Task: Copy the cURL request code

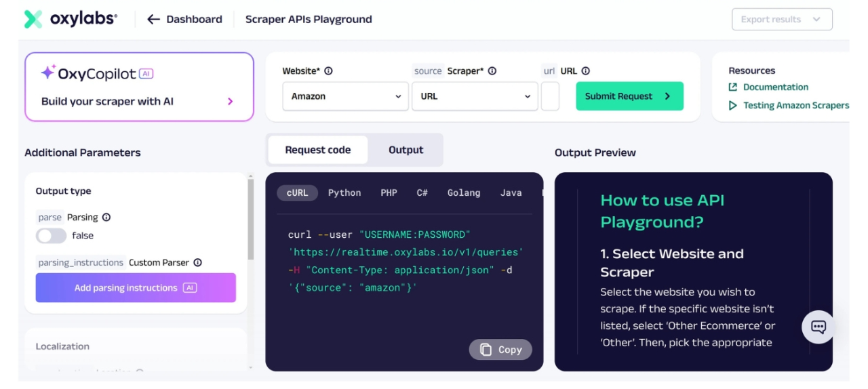Action: click(x=500, y=350)
